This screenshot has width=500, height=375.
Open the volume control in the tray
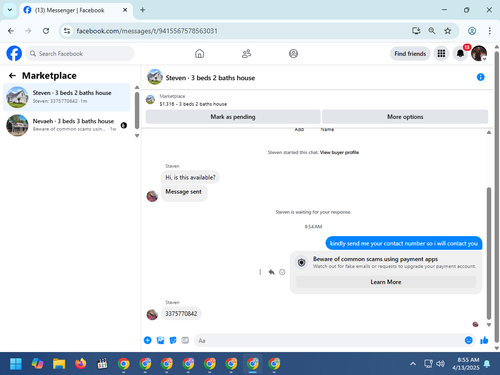point(440,364)
